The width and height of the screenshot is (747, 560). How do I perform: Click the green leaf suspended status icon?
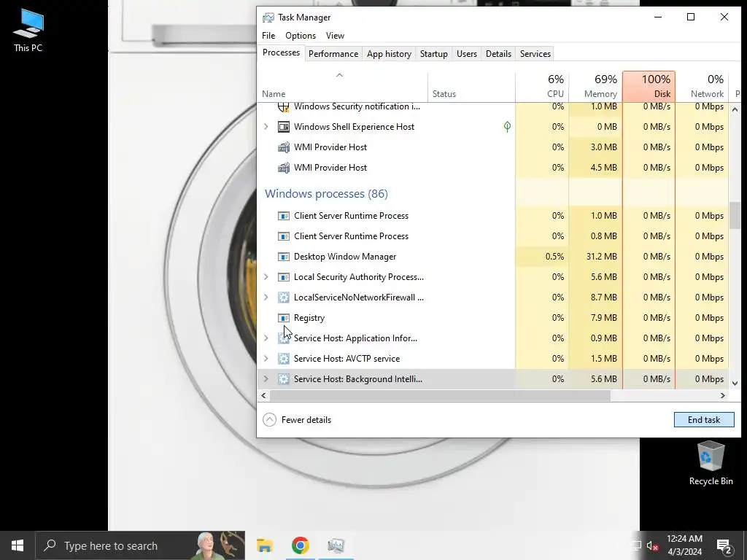pos(508,127)
